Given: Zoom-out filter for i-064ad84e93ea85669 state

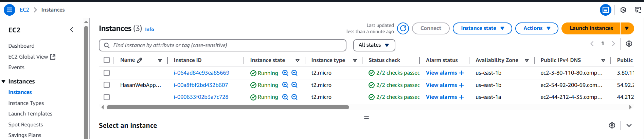Looking at the screenshot, I should [294, 73].
